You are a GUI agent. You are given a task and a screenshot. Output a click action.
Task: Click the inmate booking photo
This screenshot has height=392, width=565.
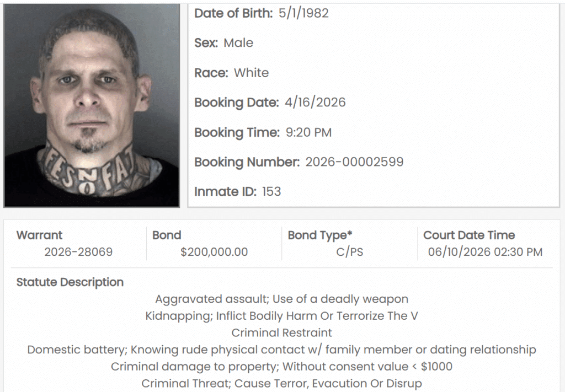(x=92, y=105)
